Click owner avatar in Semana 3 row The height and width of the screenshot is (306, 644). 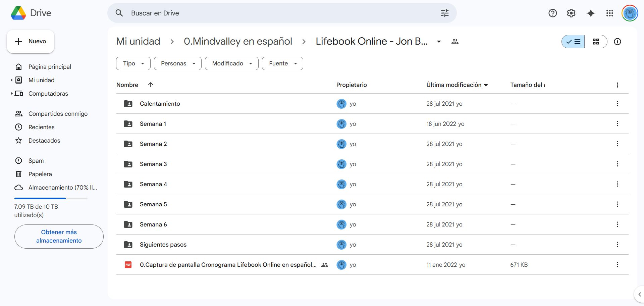(x=341, y=164)
